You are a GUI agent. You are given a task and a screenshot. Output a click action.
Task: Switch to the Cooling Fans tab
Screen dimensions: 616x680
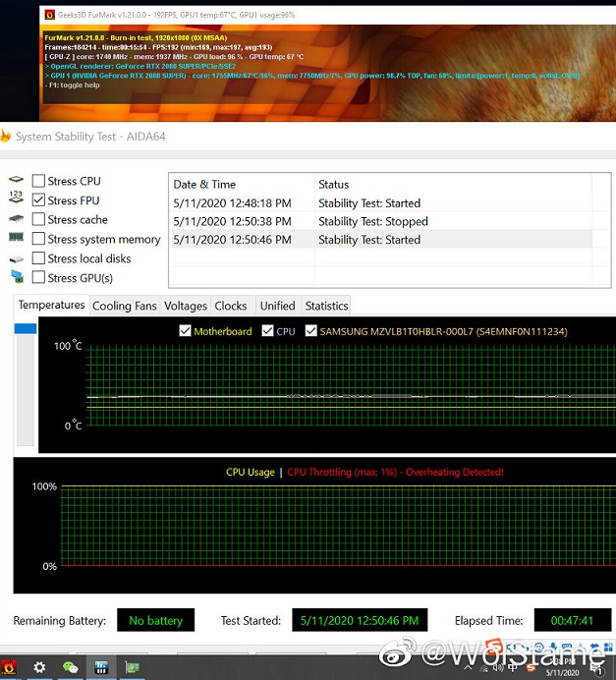pos(125,306)
